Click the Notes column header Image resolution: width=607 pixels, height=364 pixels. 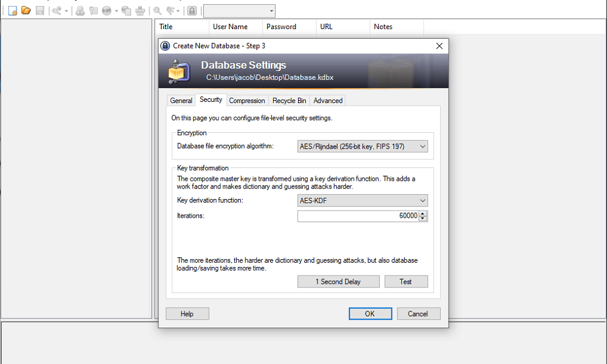click(397, 27)
